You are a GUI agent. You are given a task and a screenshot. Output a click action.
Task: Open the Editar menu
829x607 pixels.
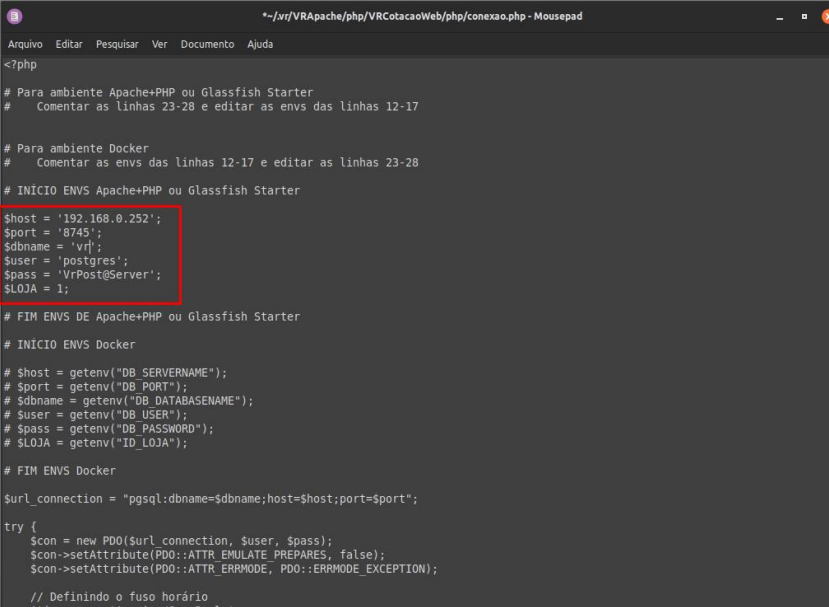point(69,44)
